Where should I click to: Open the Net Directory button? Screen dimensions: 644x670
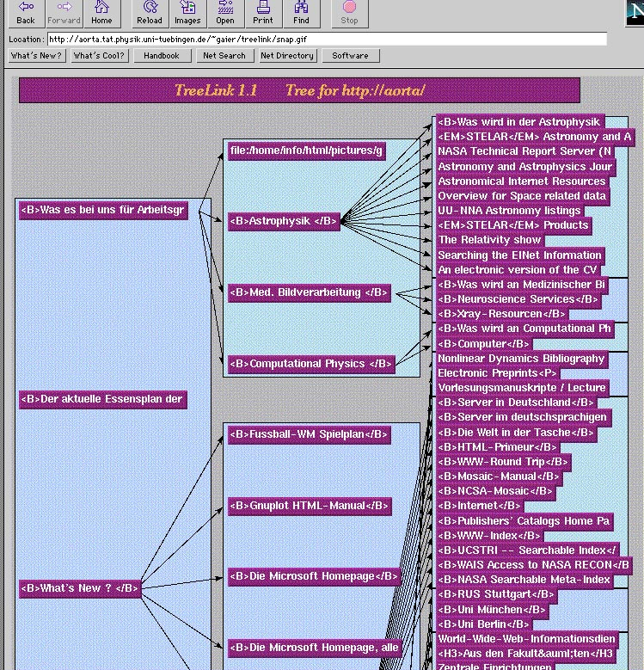coord(287,56)
